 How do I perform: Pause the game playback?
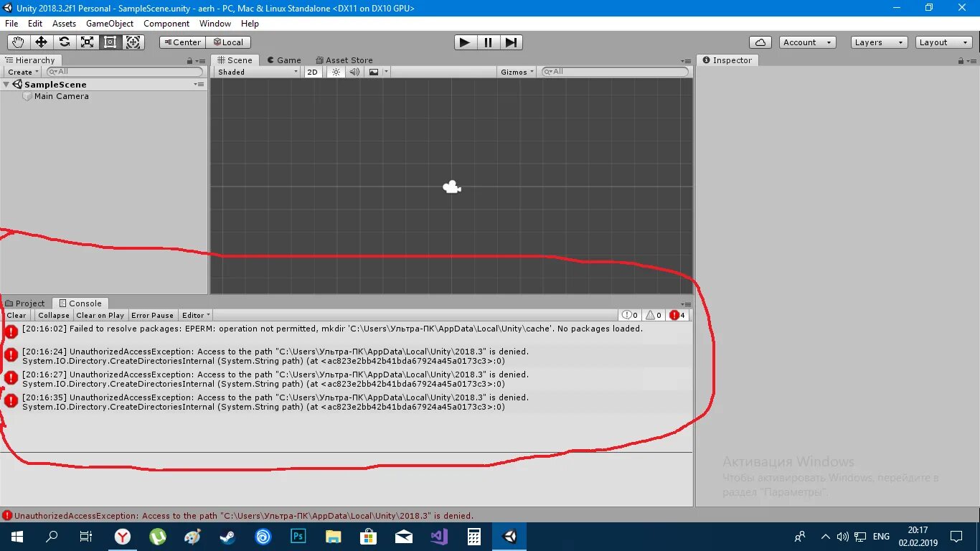[x=488, y=42]
